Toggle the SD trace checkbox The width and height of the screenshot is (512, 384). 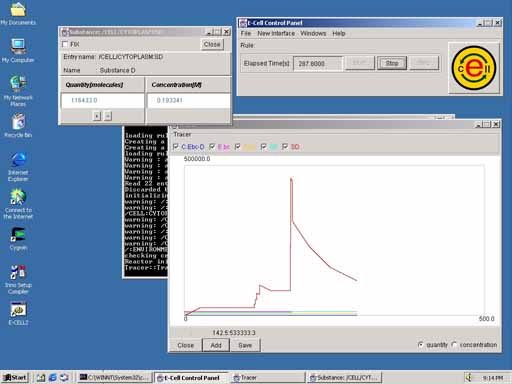click(285, 147)
